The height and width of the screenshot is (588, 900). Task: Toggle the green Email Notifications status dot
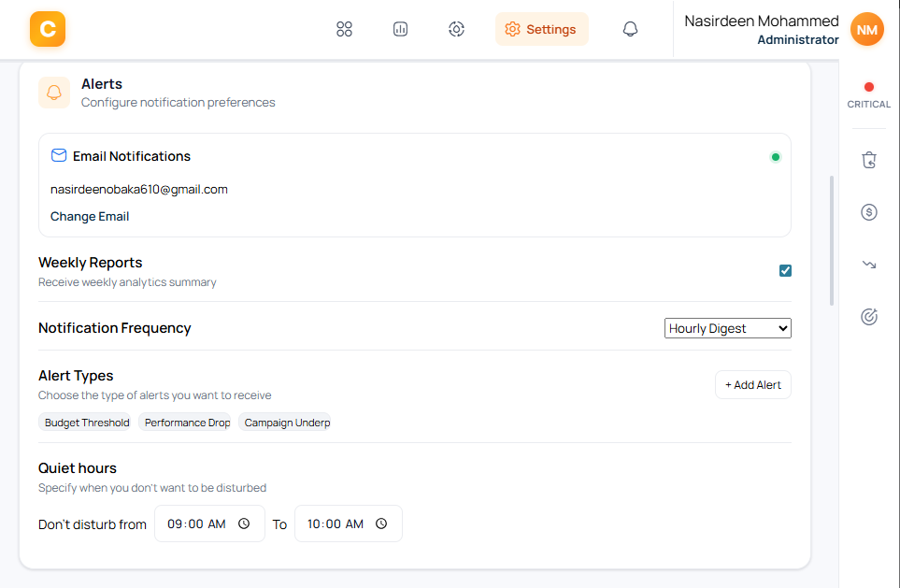pyautogui.click(x=775, y=157)
